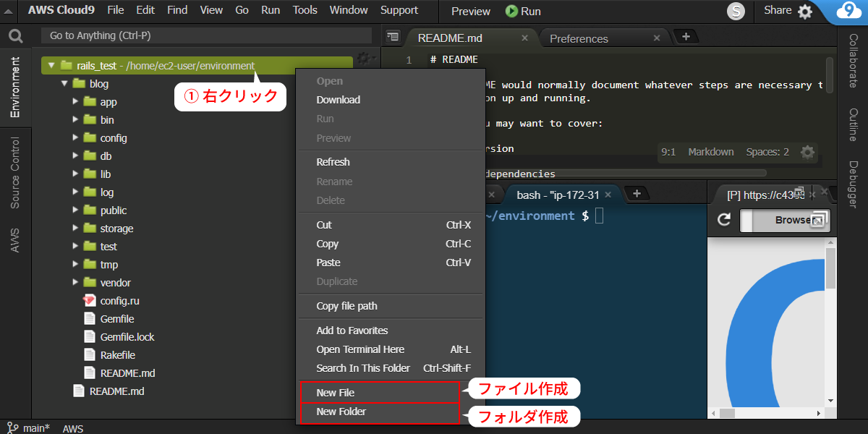Viewport: 868px width, 434px height.
Task: Click the Share button
Action: coord(778,10)
